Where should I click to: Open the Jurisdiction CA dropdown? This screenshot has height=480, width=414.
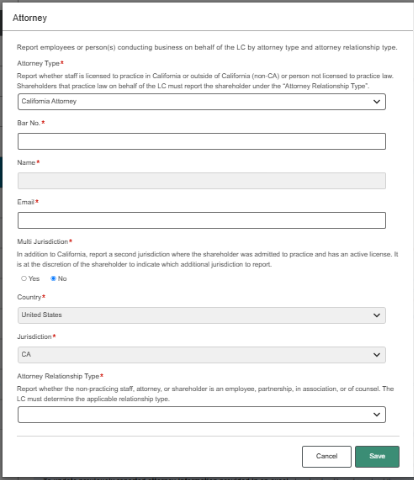tap(202, 355)
